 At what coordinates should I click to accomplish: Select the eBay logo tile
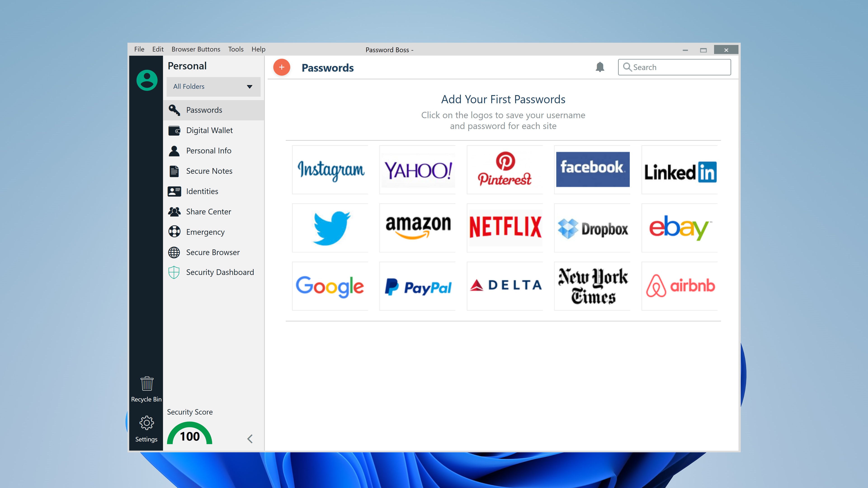pos(680,228)
